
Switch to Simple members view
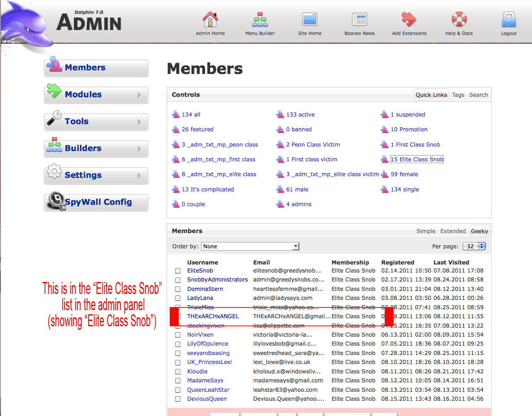click(x=426, y=231)
